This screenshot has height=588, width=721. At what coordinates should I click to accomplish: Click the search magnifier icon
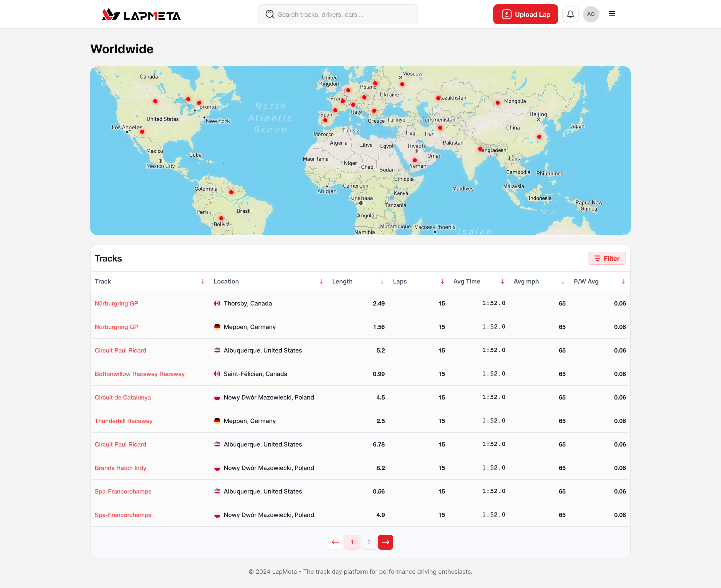[270, 14]
